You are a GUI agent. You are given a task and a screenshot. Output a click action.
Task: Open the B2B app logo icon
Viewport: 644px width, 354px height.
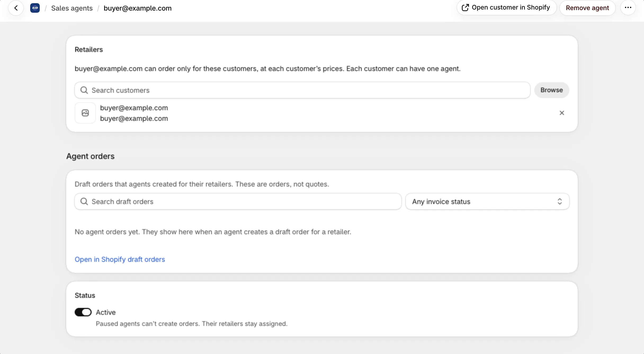35,8
